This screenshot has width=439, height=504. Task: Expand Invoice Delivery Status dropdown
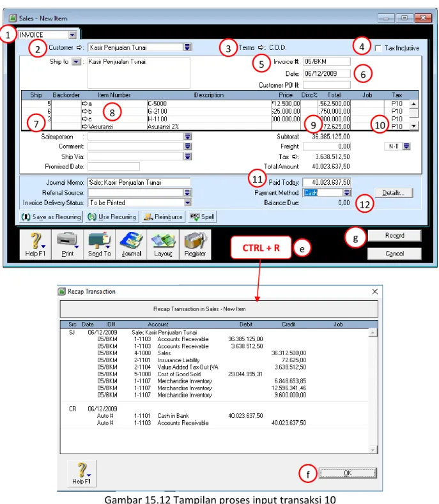[x=187, y=202]
